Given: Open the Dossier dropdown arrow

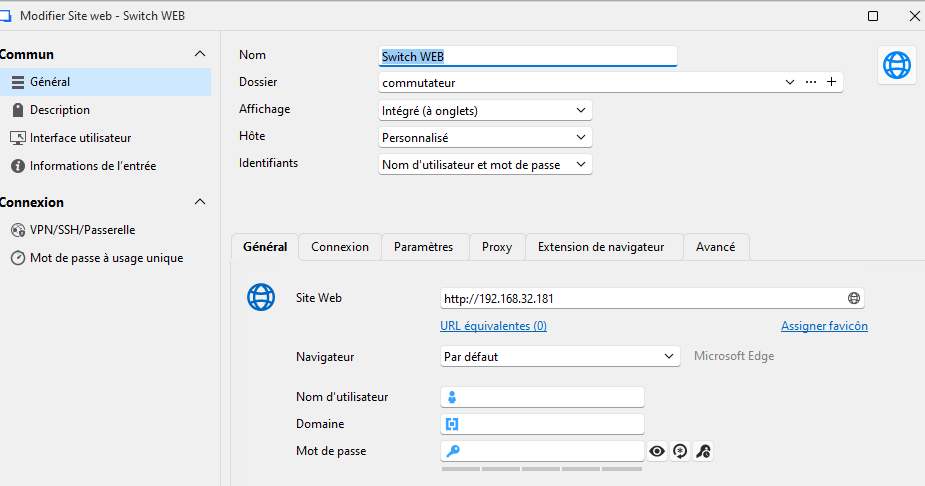Looking at the screenshot, I should pyautogui.click(x=789, y=82).
